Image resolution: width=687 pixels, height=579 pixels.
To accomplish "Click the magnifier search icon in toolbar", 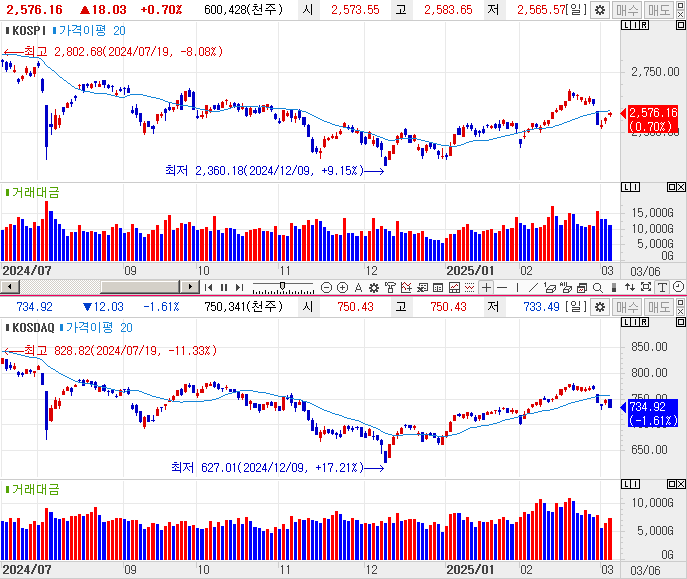I will (x=598, y=287).
